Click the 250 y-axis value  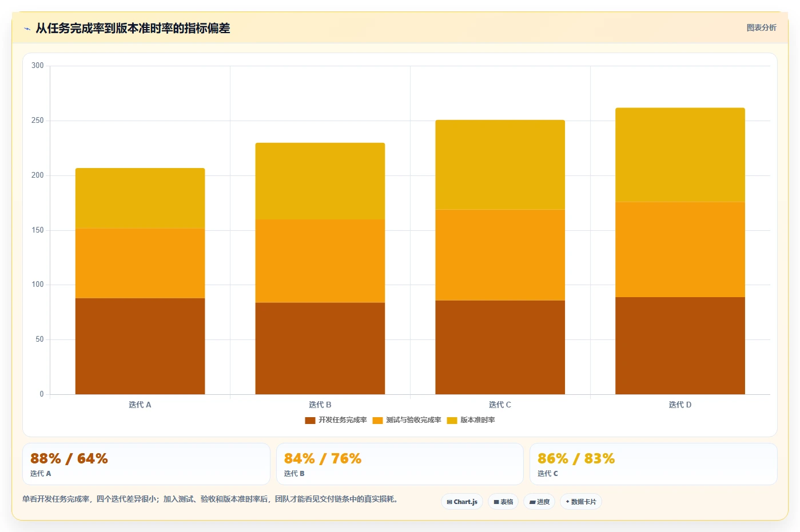coord(38,121)
